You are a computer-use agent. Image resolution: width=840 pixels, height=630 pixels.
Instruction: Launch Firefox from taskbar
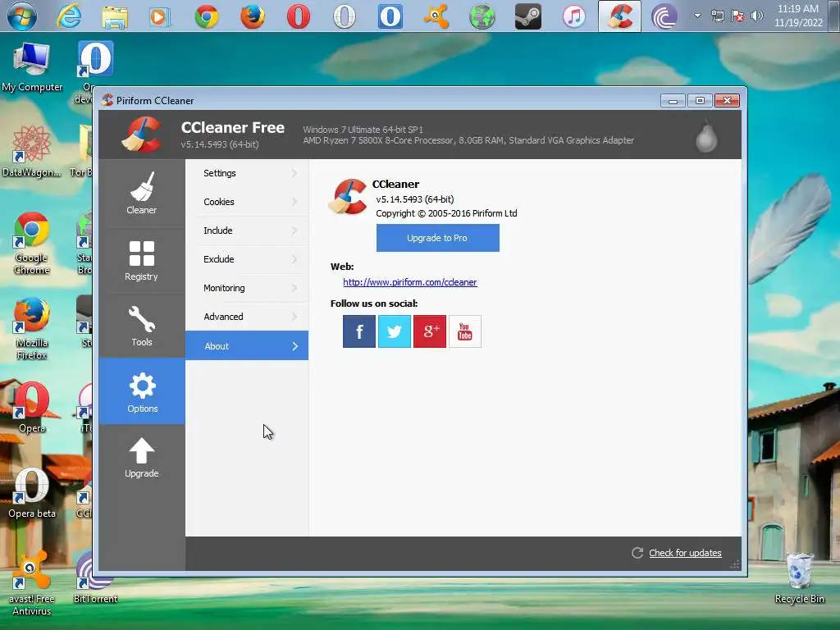click(253, 16)
